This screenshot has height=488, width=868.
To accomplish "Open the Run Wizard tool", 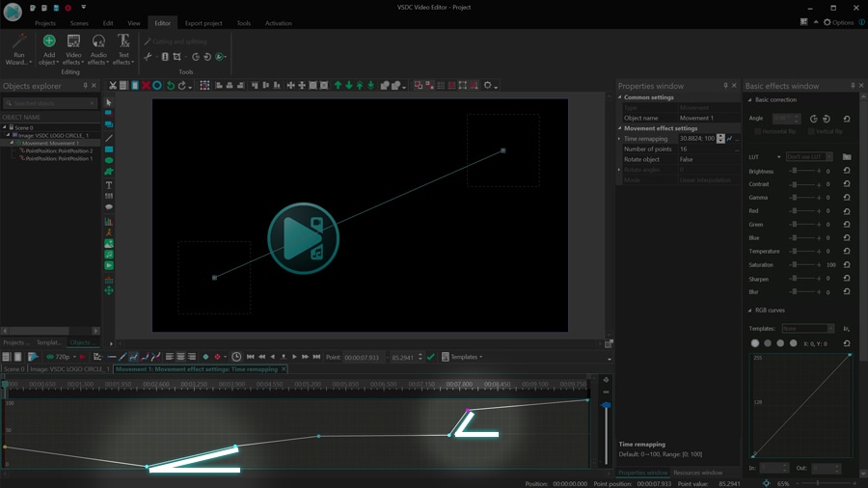I will (x=19, y=50).
